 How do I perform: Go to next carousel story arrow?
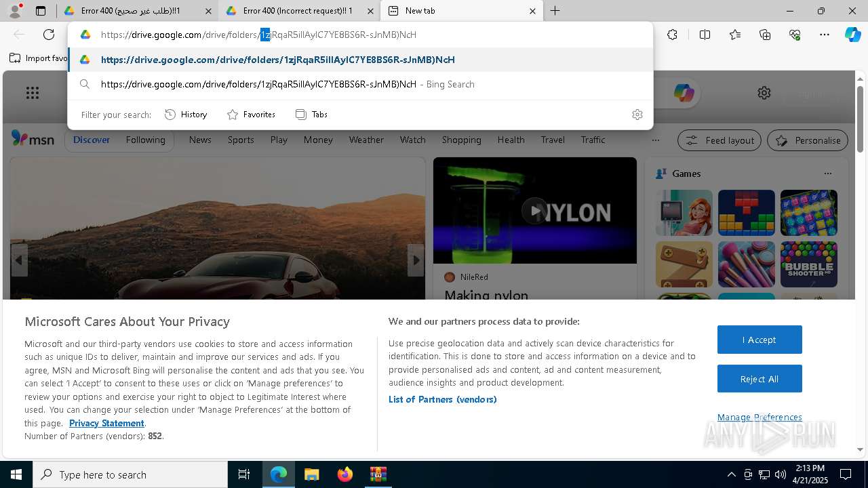[x=416, y=260]
